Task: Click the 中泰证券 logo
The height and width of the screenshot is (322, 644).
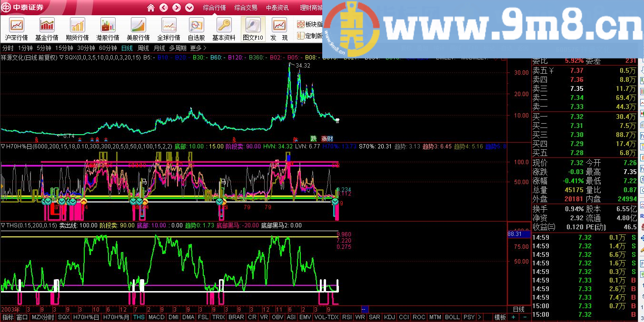Action: tap(22, 8)
